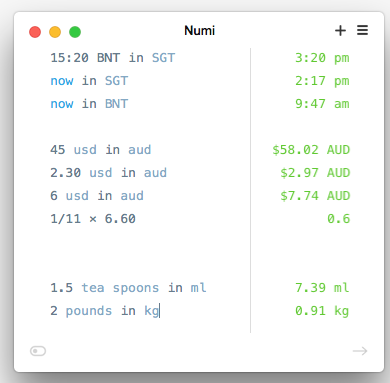Select the 'now in BNT' line
Viewport: 390px width, 383px height.
click(89, 104)
